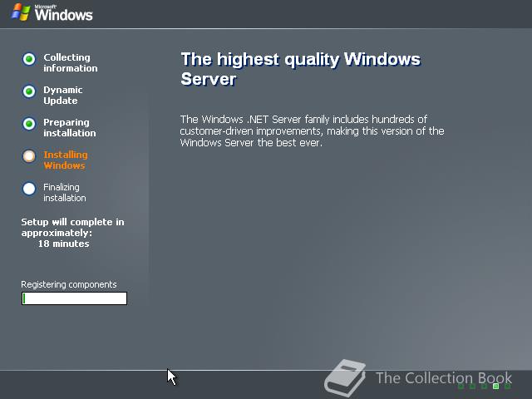Click the Windows .NET Server family paragraph
532x399 pixels.
pos(312,131)
